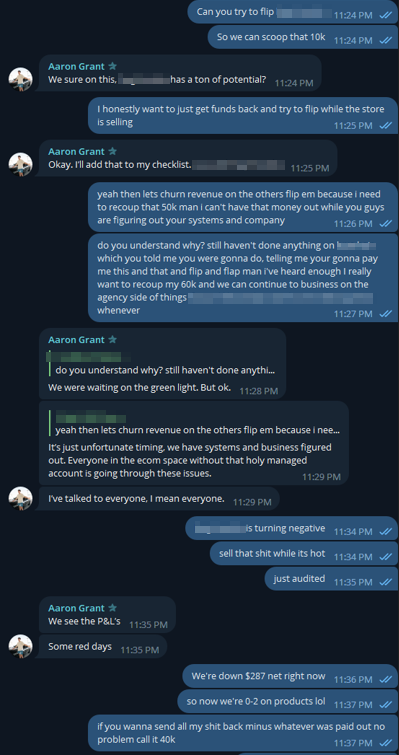
Task: Open Aaron Grant name above "We see the P&L's"
Action: (76, 608)
